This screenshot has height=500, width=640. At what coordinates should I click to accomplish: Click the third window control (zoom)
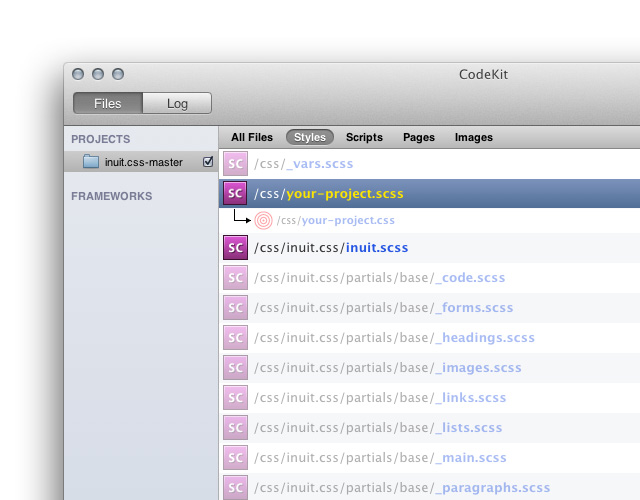(118, 74)
